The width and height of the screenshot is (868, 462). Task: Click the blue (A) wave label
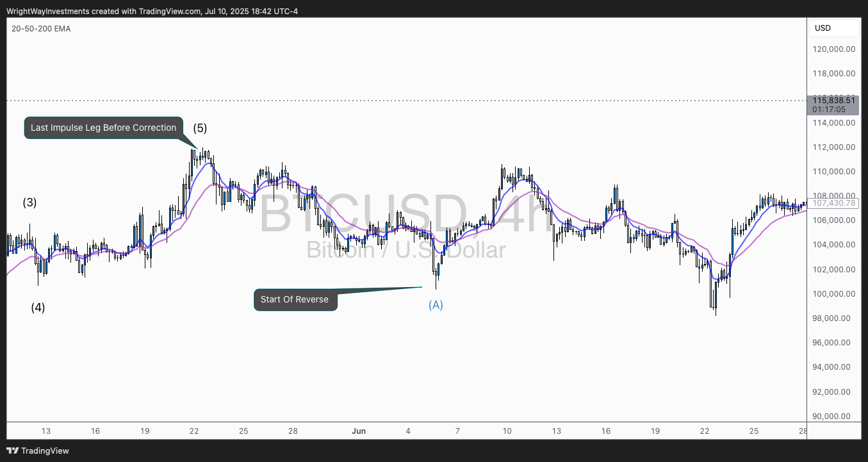436,305
